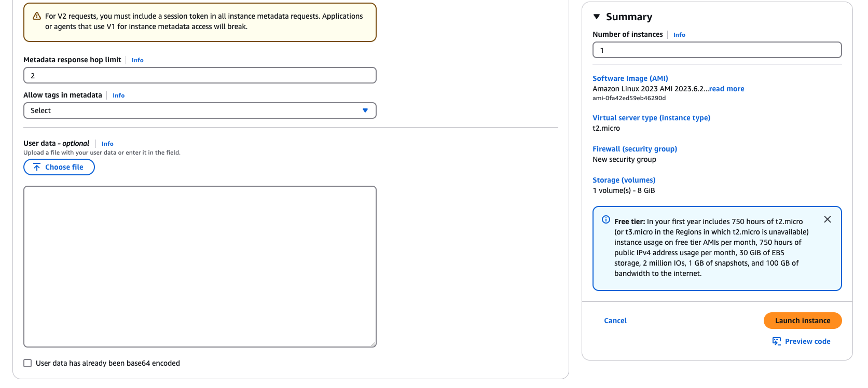This screenshot has width=868, height=388.
Task: Dismiss the Free tier notice
Action: (x=828, y=219)
